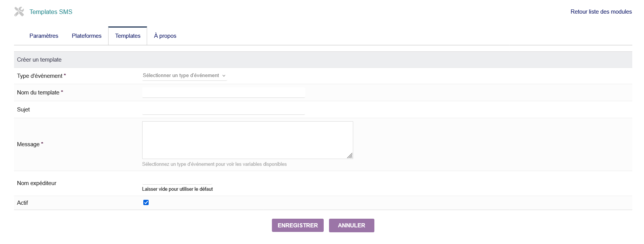
Task: Switch to the Paramètres tab
Action: (x=44, y=36)
